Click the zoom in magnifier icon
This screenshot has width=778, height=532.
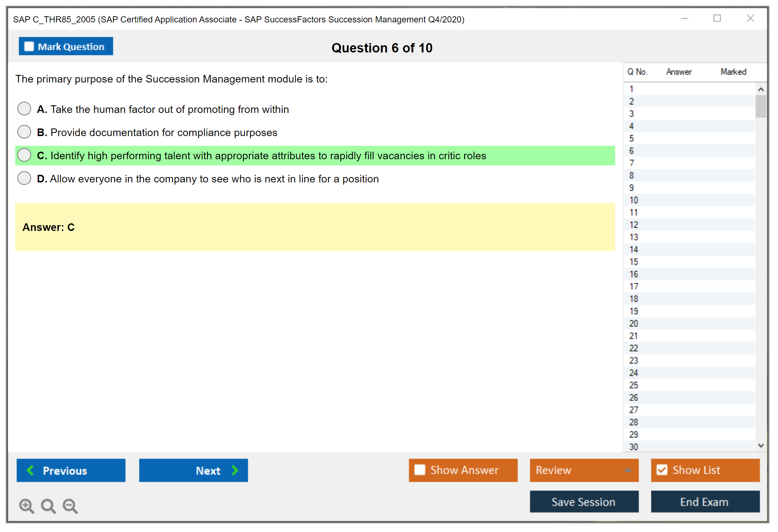coord(26,506)
